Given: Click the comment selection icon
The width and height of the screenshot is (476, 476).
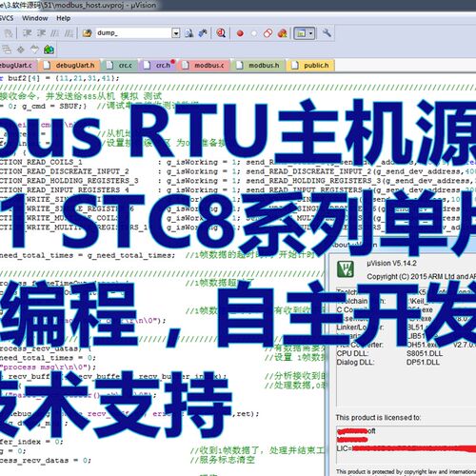Looking at the screenshot, I should (x=54, y=33).
